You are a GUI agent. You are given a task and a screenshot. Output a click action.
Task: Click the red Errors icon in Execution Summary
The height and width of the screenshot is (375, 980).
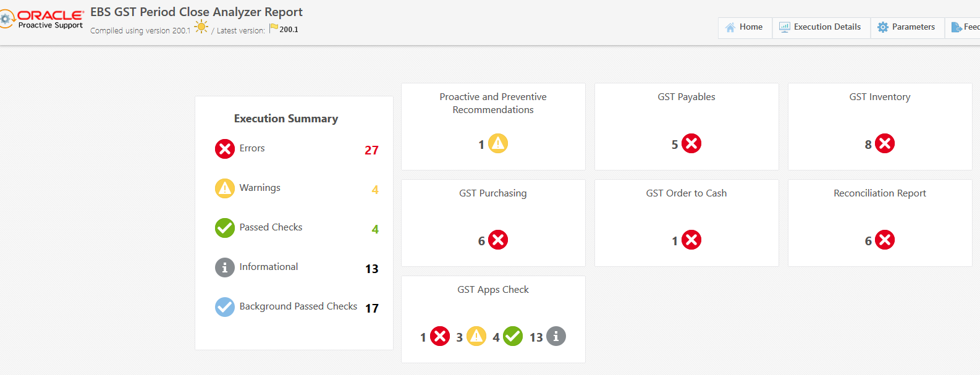pyautogui.click(x=225, y=149)
